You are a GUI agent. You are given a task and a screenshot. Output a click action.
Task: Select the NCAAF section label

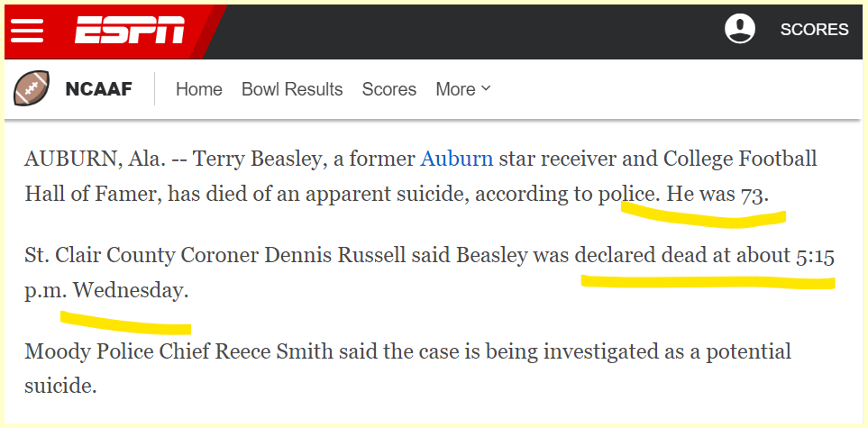coord(98,89)
